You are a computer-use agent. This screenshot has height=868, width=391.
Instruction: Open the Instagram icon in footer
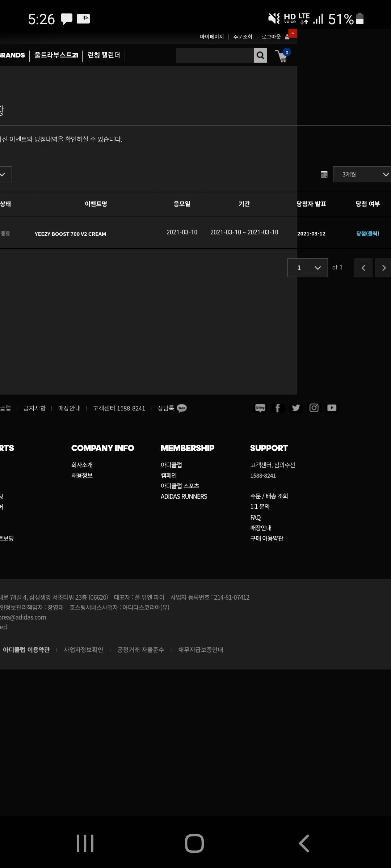(x=314, y=408)
